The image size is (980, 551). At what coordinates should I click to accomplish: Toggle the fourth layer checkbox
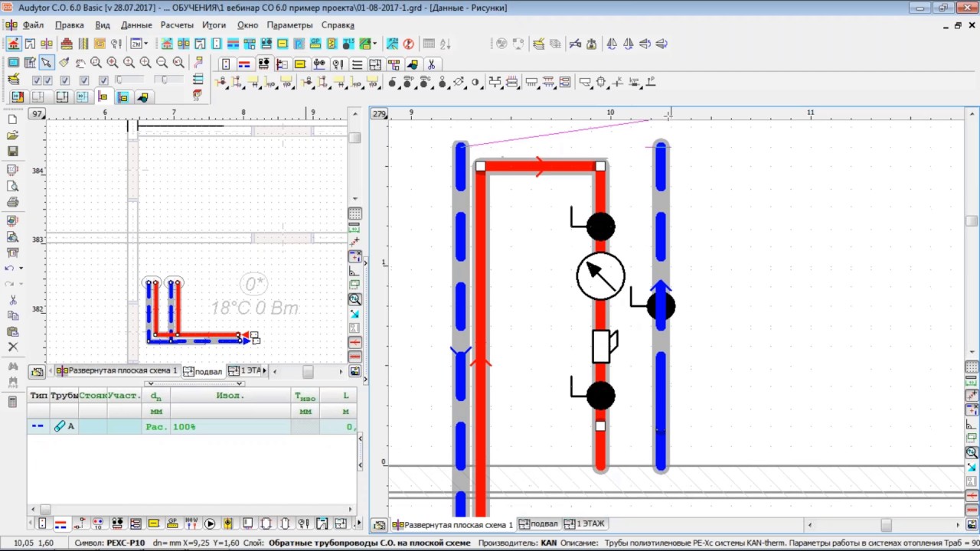(x=84, y=80)
